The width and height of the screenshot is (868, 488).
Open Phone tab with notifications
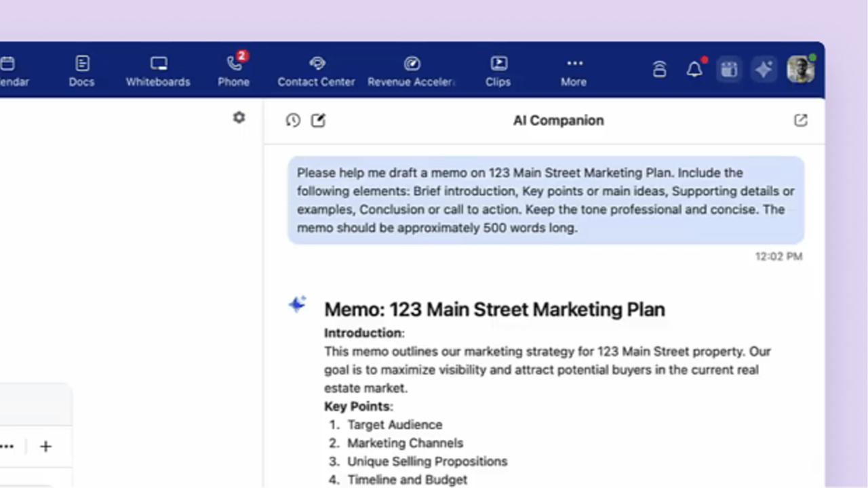(x=233, y=70)
